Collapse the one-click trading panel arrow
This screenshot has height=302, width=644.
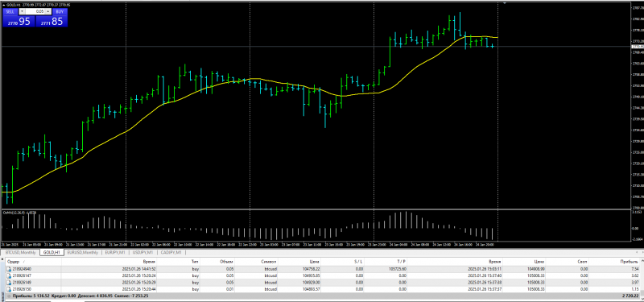pos(4,5)
